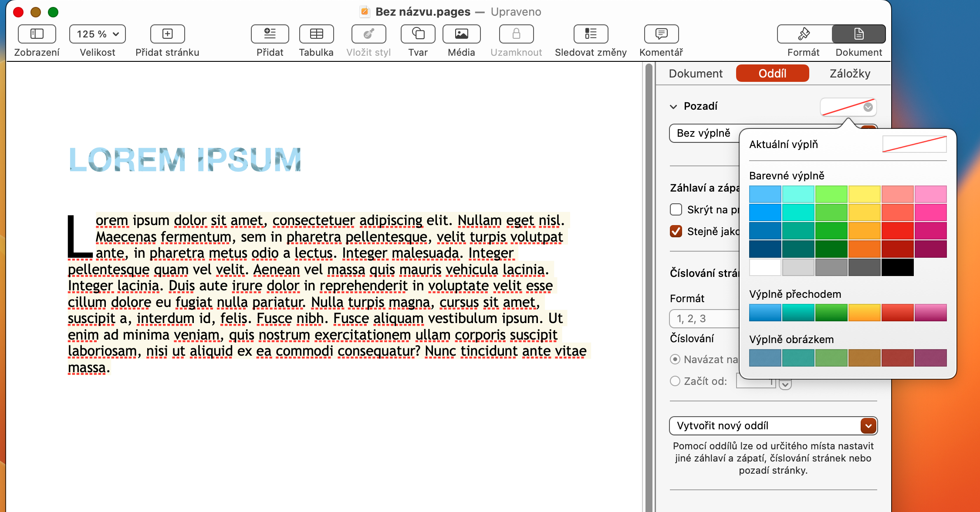Uncheck the Stejně jako checkbox
Image resolution: width=980 pixels, height=512 pixels.
[x=676, y=231]
